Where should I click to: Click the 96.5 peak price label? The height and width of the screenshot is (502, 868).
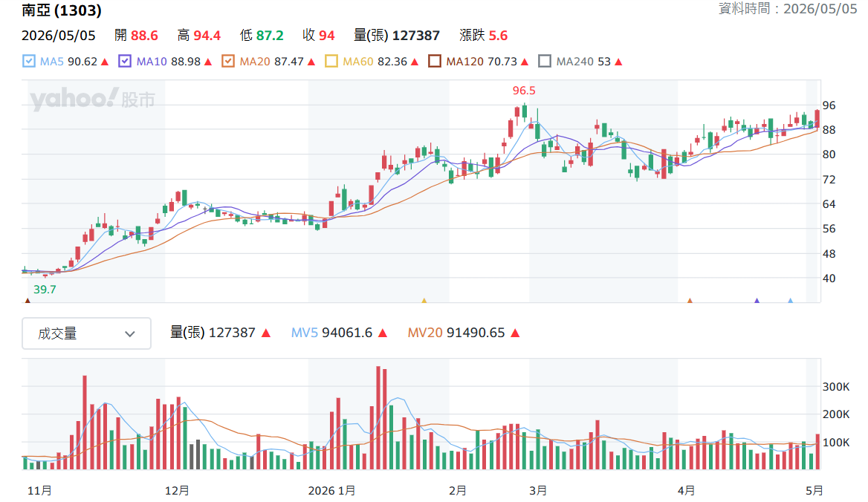524,91
